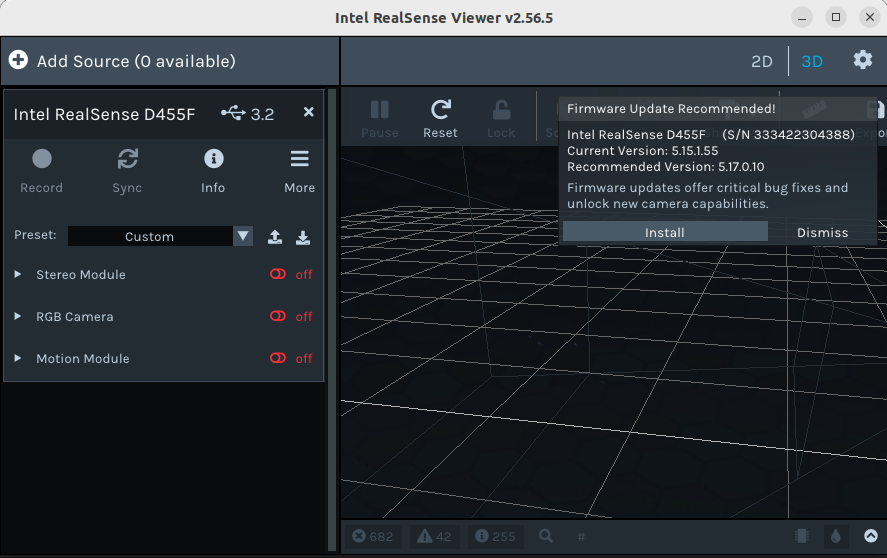Image resolution: width=887 pixels, height=558 pixels.
Task: Click the Sync icon in device panel
Action: (x=127, y=159)
